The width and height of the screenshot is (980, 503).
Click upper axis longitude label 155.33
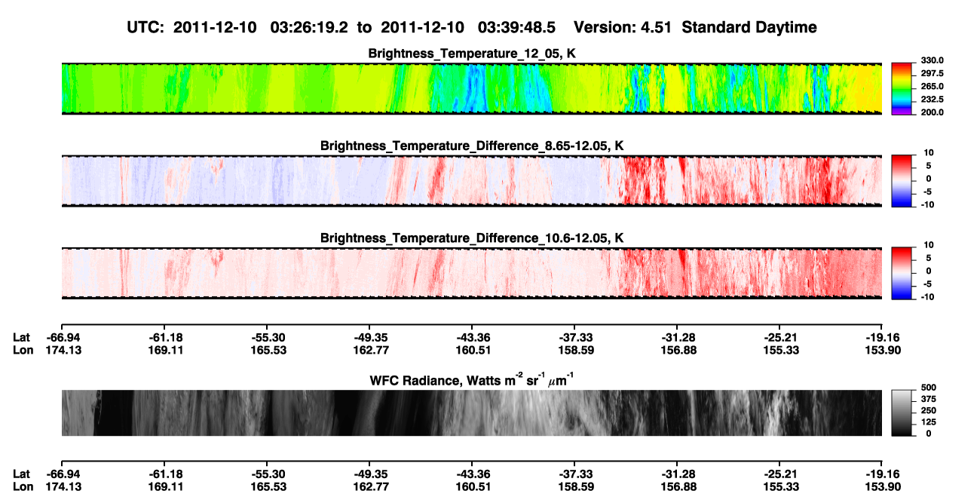(779, 350)
